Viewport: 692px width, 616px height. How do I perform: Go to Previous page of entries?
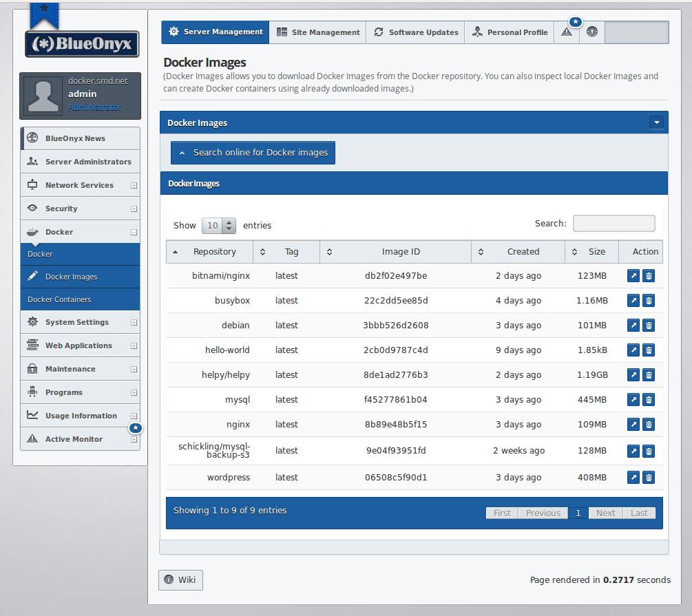click(543, 513)
